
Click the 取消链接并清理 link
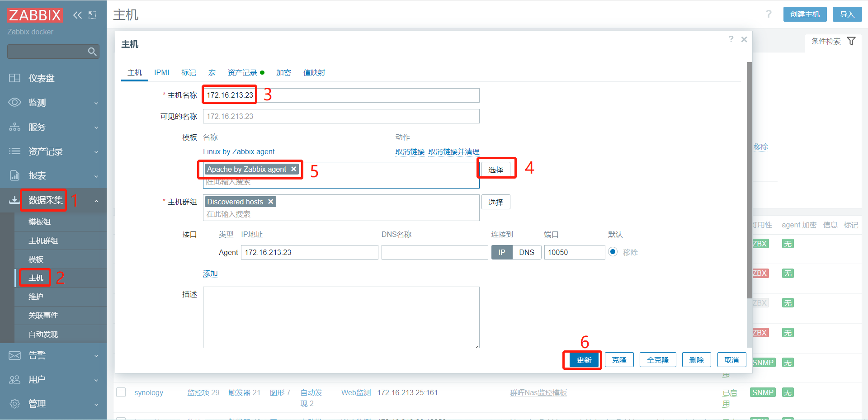[454, 151]
